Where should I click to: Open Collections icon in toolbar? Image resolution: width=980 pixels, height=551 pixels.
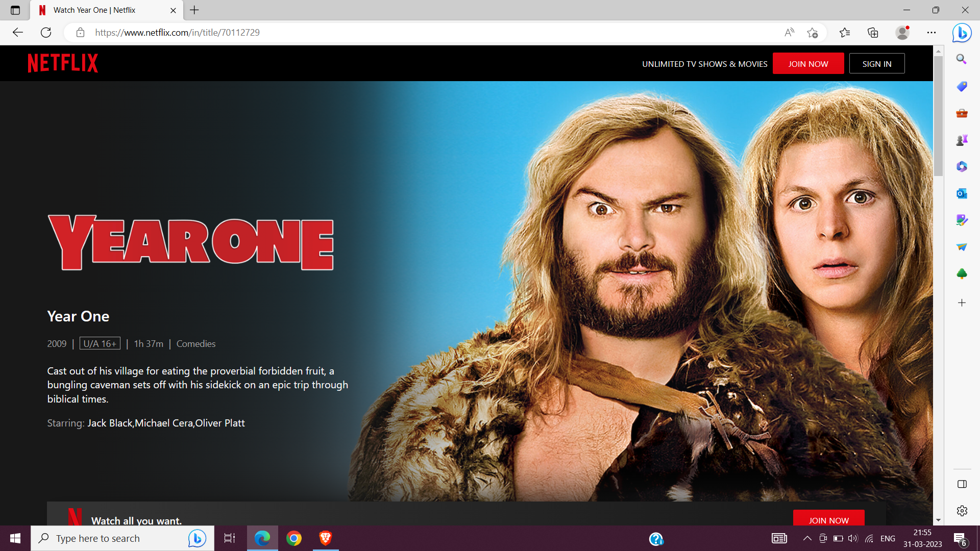(873, 33)
